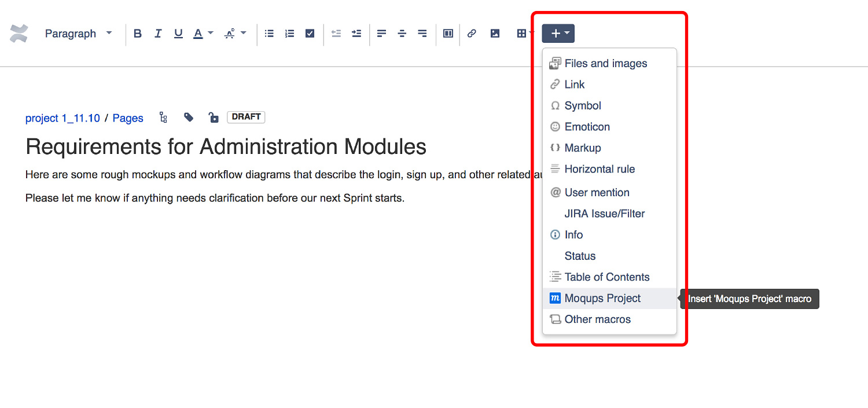Toggle italic formatting
The width and height of the screenshot is (868, 408).
pos(157,34)
